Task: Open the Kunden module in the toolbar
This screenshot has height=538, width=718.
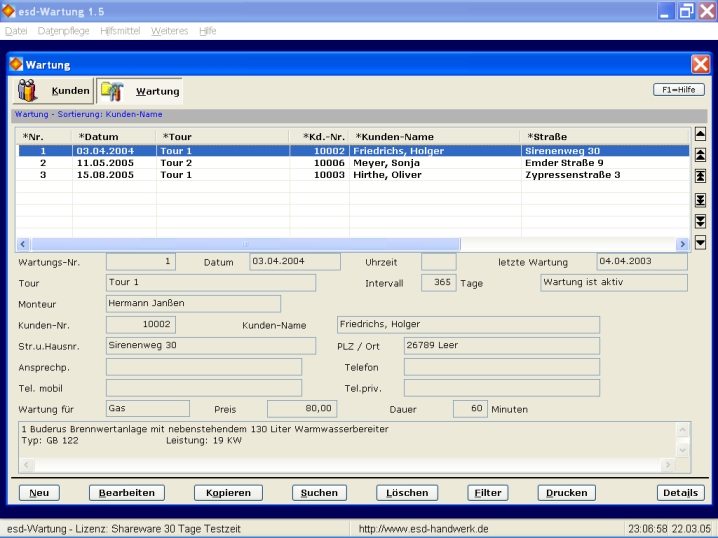Action: point(54,91)
